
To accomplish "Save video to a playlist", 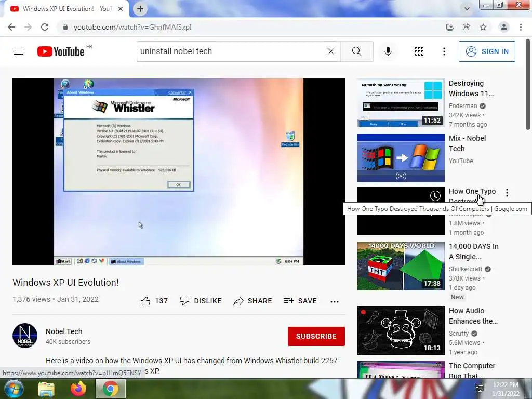I will click(x=300, y=301).
